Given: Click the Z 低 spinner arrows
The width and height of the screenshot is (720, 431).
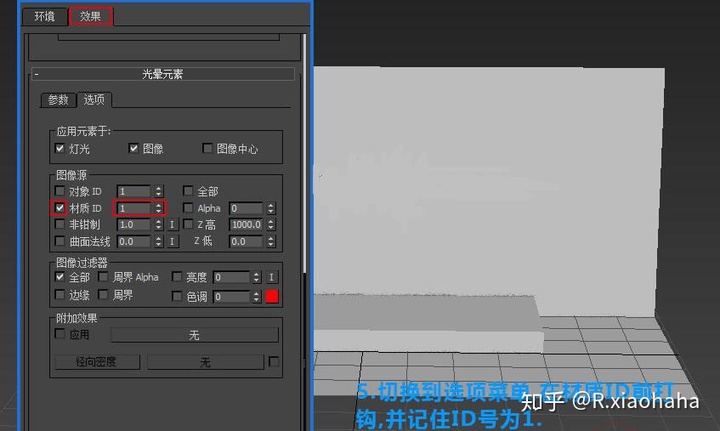Looking at the screenshot, I should (271, 242).
